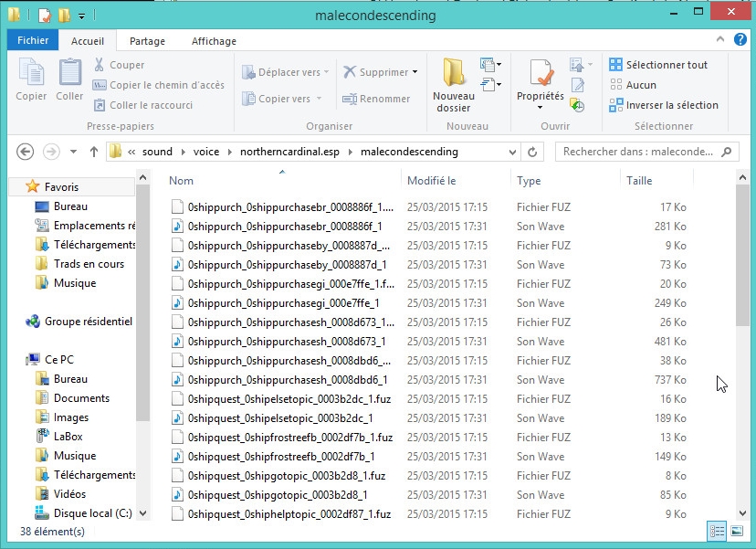
Task: Switch to large icons view
Action: click(x=737, y=531)
